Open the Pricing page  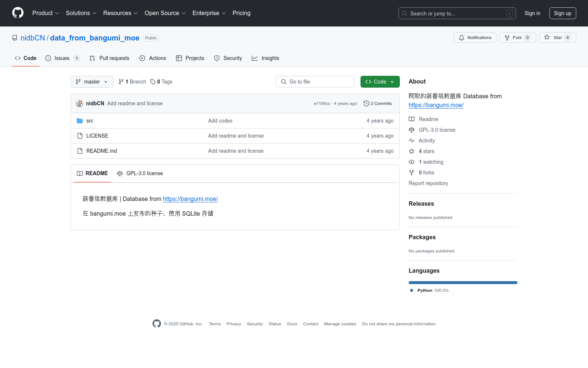pyautogui.click(x=241, y=13)
